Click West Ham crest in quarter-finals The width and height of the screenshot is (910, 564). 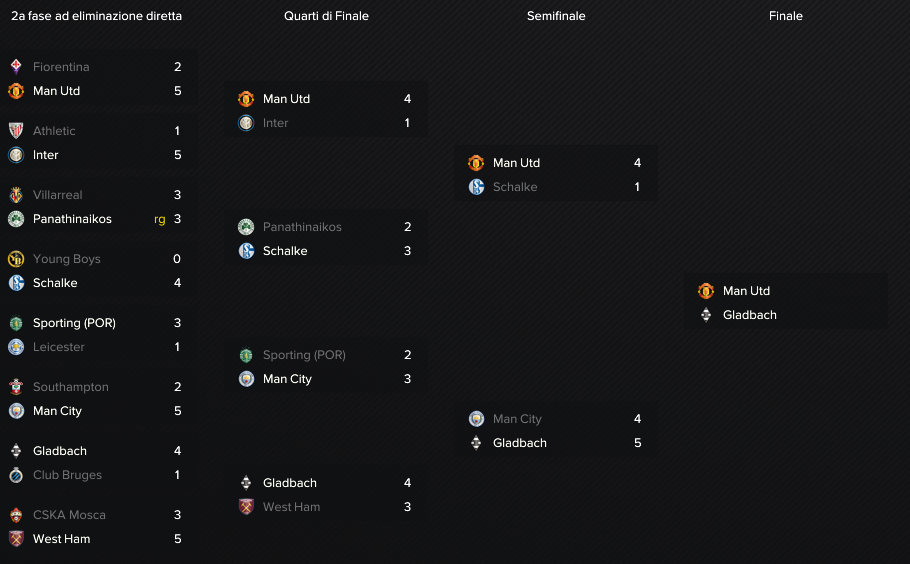pos(246,507)
